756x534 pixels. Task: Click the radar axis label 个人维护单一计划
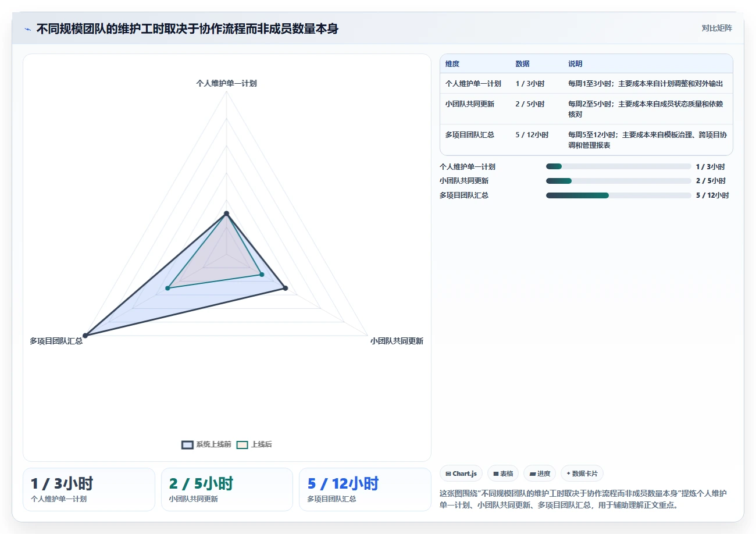coord(226,83)
